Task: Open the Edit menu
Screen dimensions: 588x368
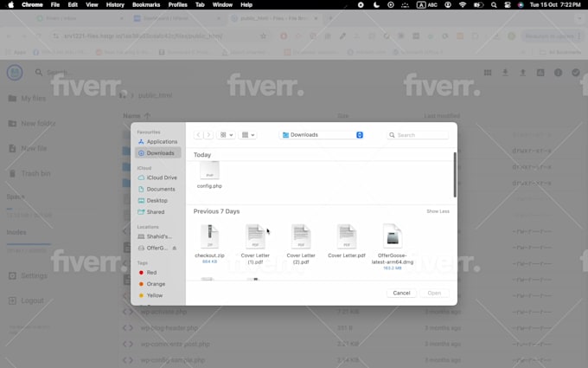Action: 73,5
